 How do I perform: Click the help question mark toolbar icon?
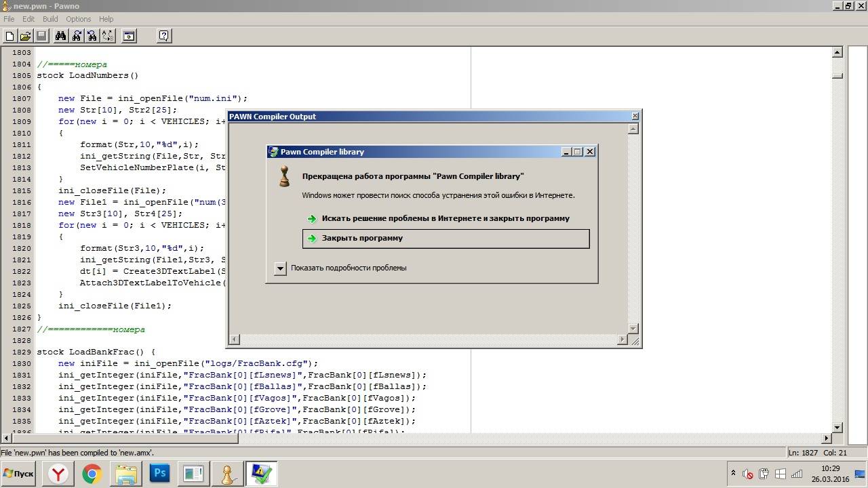click(164, 36)
